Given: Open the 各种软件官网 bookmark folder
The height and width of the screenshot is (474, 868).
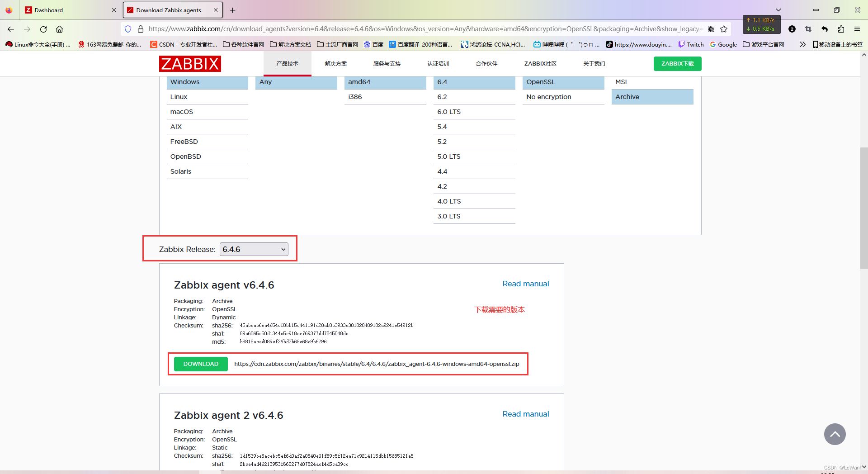Looking at the screenshot, I should pyautogui.click(x=243, y=44).
